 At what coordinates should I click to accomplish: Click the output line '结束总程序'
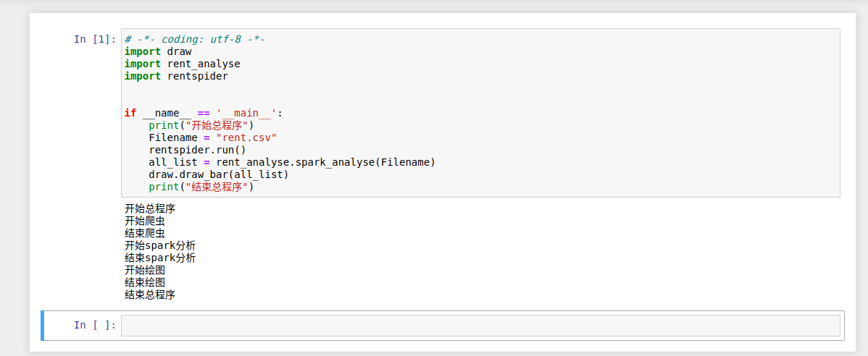point(150,294)
